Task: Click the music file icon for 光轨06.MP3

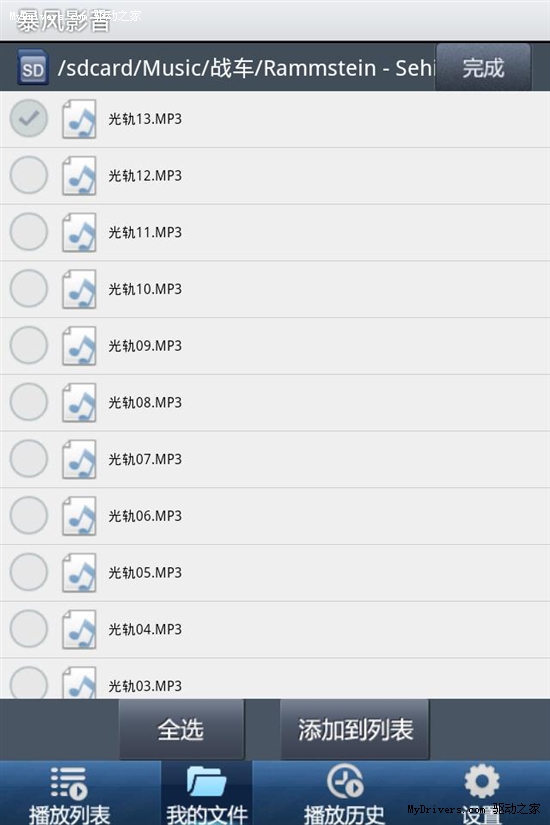Action: tap(79, 516)
